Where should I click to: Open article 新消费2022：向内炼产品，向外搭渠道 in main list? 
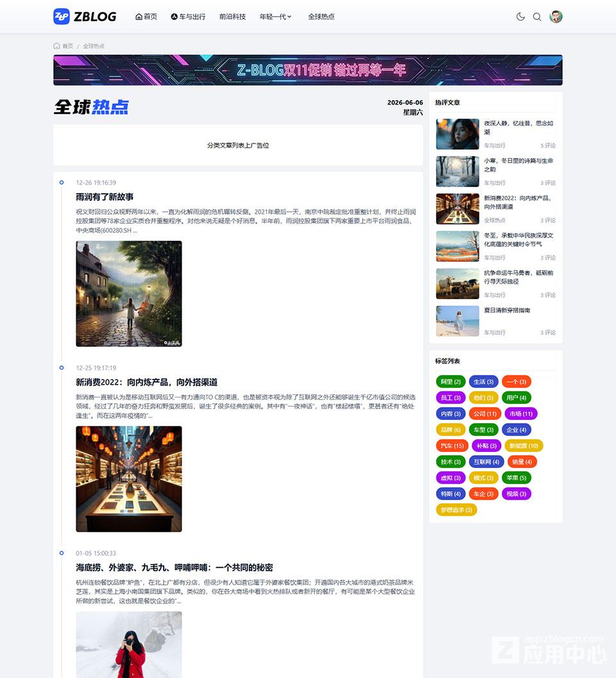(146, 382)
